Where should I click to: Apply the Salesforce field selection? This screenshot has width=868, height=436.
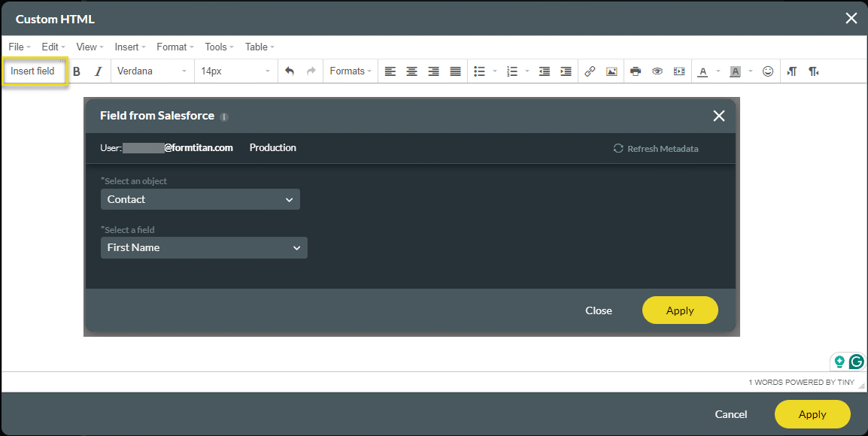680,310
